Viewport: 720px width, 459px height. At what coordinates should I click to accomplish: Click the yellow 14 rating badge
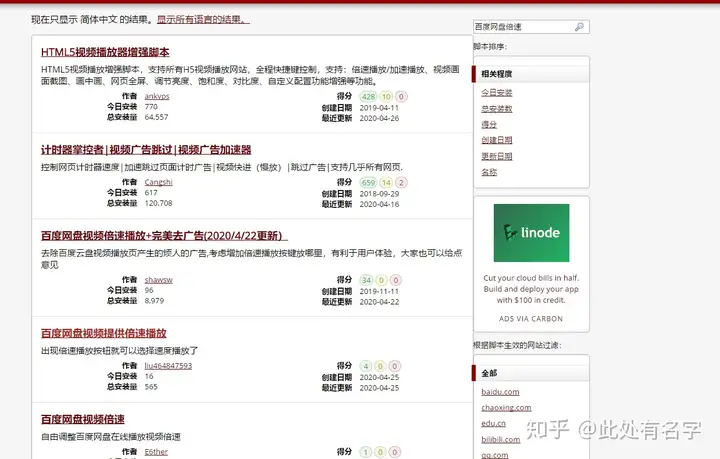click(x=386, y=183)
